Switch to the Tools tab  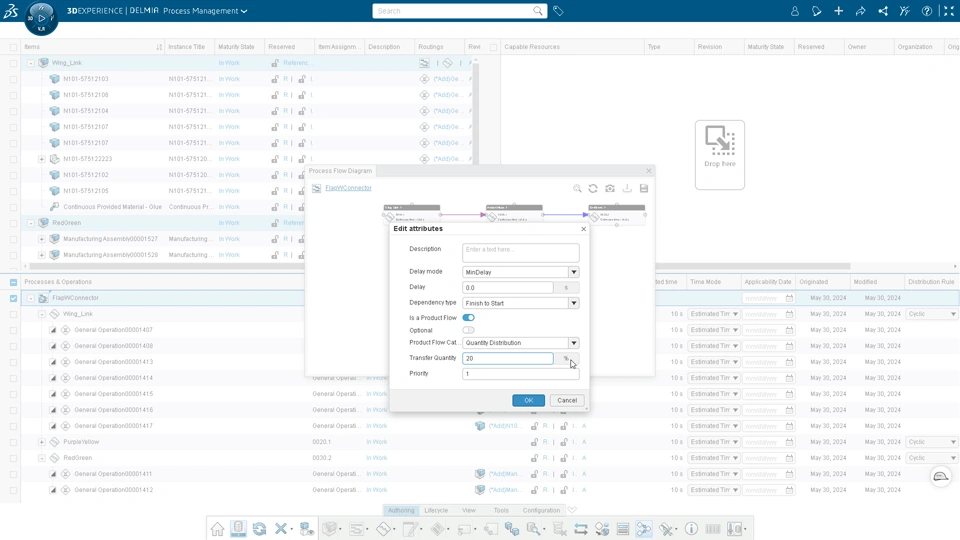click(501, 510)
